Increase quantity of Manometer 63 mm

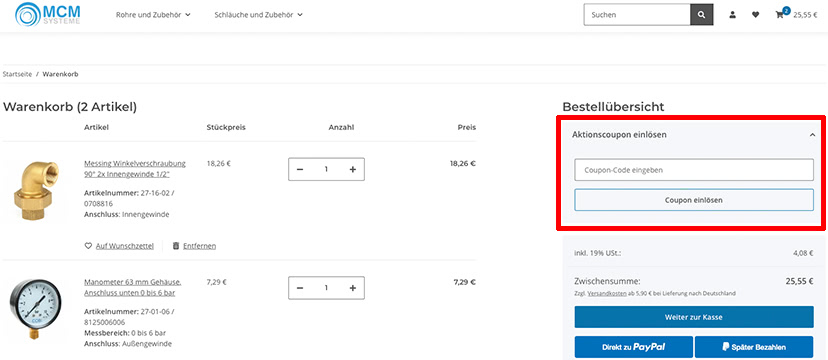click(x=353, y=288)
